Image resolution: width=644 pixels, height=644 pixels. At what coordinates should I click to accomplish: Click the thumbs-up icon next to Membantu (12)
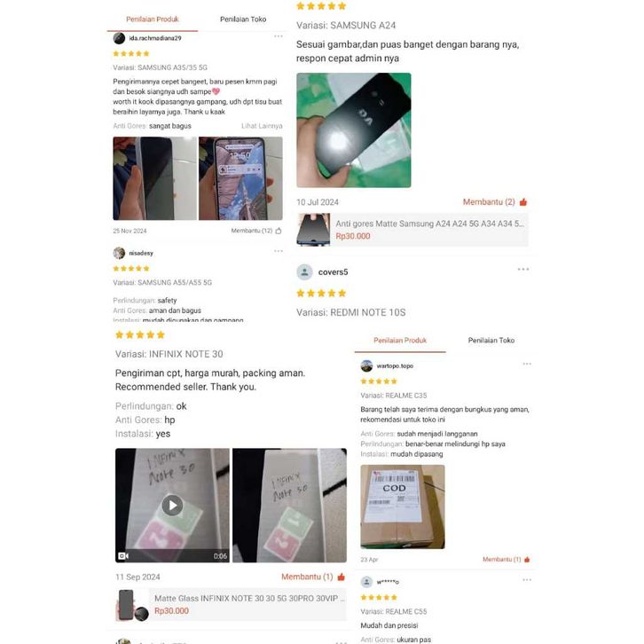[279, 231]
